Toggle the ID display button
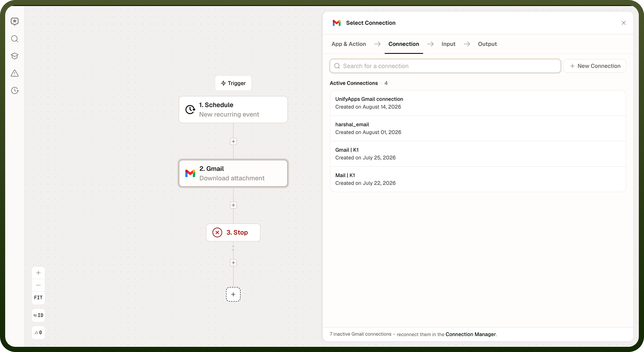 [x=38, y=315]
